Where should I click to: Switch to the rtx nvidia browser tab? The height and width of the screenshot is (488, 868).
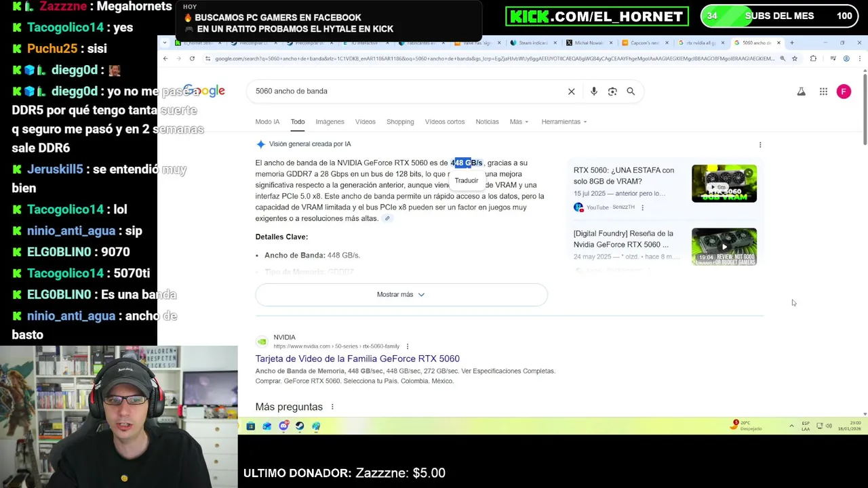701,43
